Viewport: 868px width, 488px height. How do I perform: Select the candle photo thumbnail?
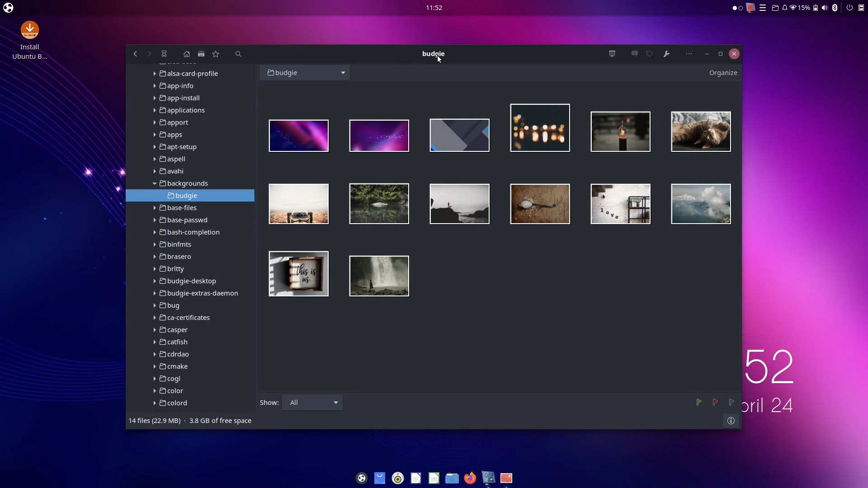620,131
